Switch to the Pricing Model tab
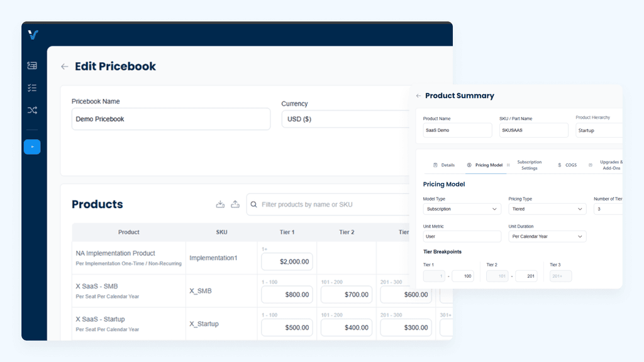The width and height of the screenshot is (644, 362). coord(485,165)
